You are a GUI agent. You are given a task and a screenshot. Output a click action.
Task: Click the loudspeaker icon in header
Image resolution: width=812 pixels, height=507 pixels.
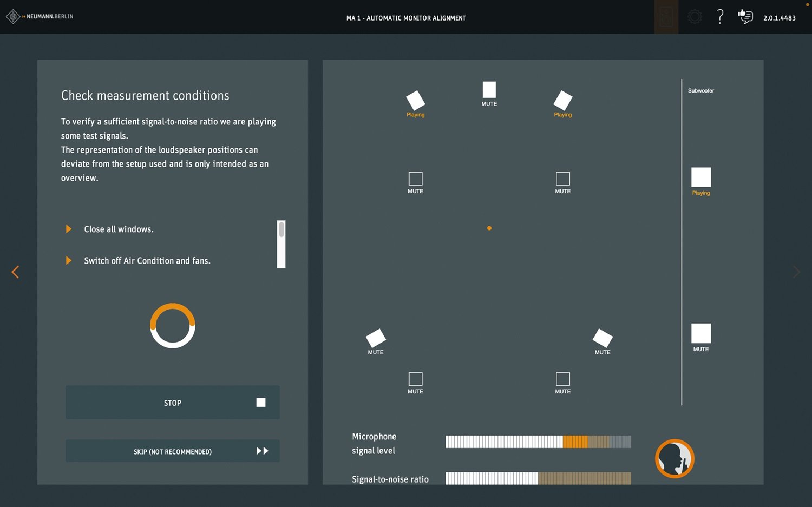[666, 17]
